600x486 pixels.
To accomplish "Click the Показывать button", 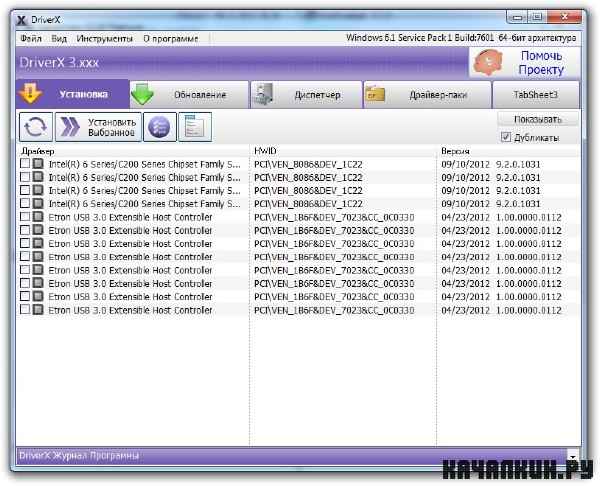I will [x=538, y=119].
